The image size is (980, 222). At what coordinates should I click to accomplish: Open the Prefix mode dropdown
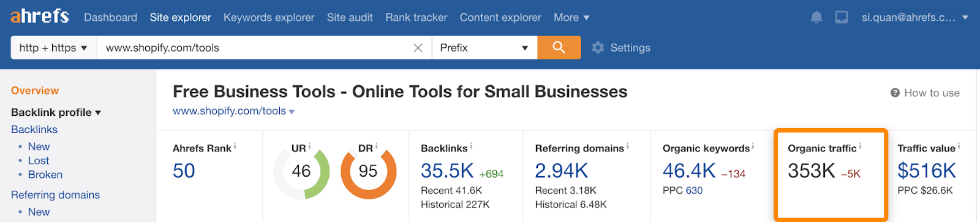484,48
